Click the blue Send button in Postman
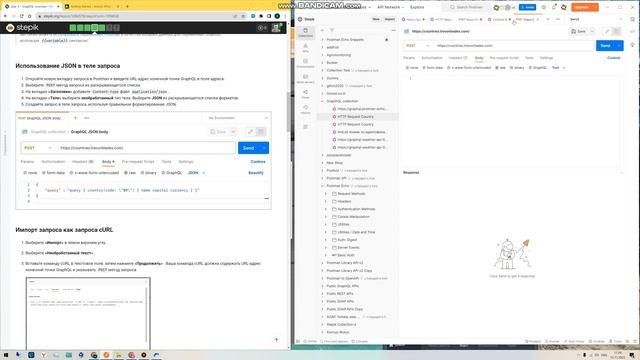Screen dimensions: 640x360 tap(605, 46)
